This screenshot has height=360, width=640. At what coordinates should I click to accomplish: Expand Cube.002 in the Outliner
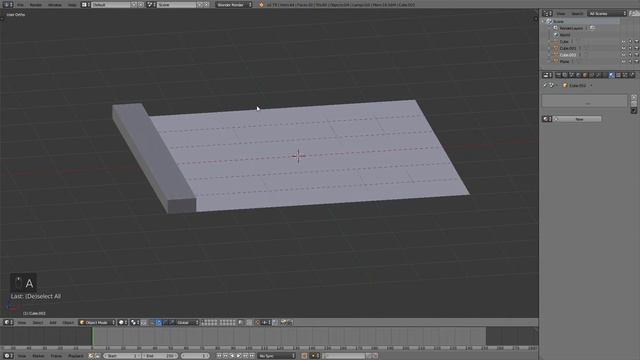[549, 55]
